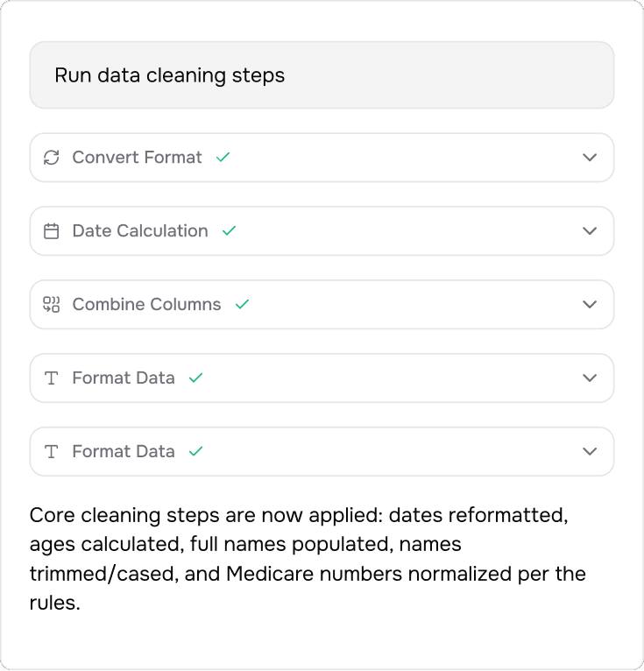This screenshot has width=644, height=671.
Task: Expand the Combine Columns step chevron
Action: (x=590, y=305)
